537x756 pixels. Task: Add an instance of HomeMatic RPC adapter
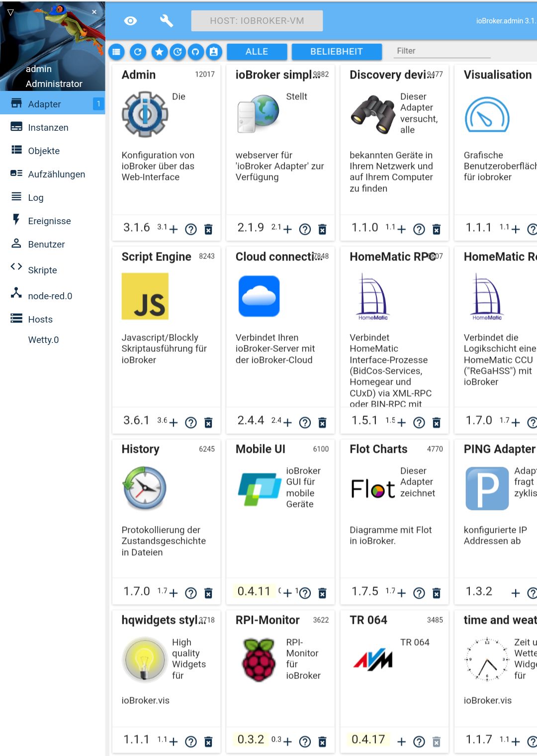(x=401, y=422)
